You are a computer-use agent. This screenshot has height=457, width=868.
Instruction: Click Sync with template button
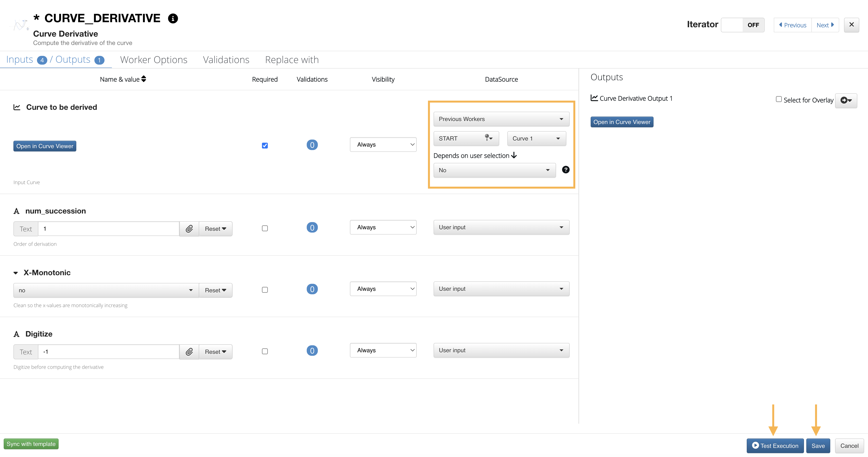click(31, 444)
